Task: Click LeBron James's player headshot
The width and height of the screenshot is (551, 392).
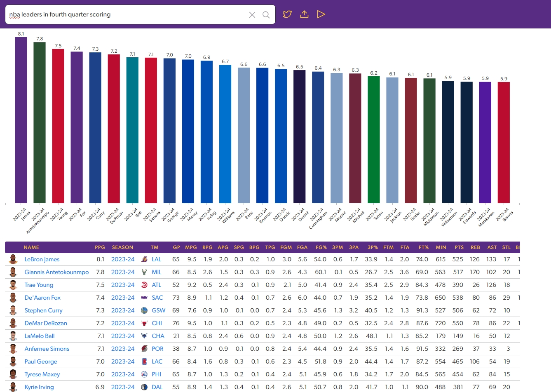Action: [13, 259]
